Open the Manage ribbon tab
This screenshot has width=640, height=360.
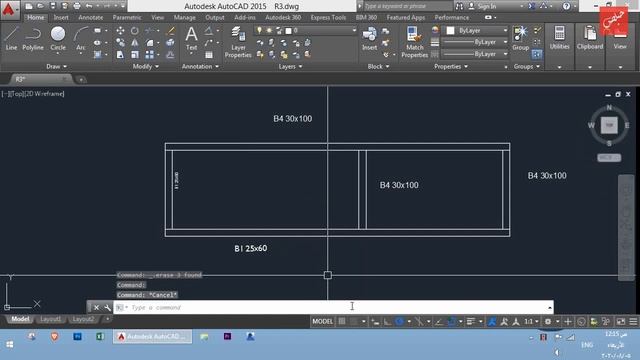(184, 18)
